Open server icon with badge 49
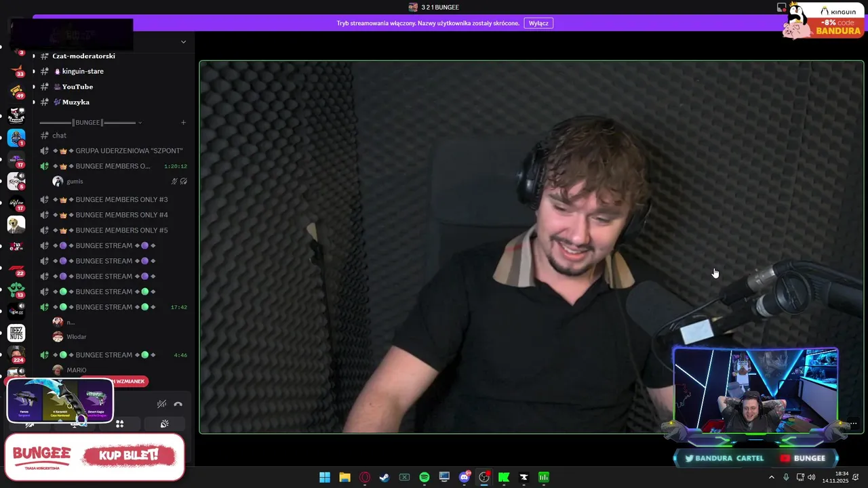 [x=16, y=91]
